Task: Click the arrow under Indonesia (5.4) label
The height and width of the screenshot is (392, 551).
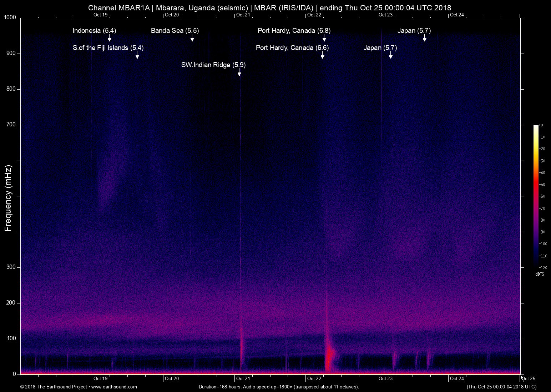Action: coord(110,39)
